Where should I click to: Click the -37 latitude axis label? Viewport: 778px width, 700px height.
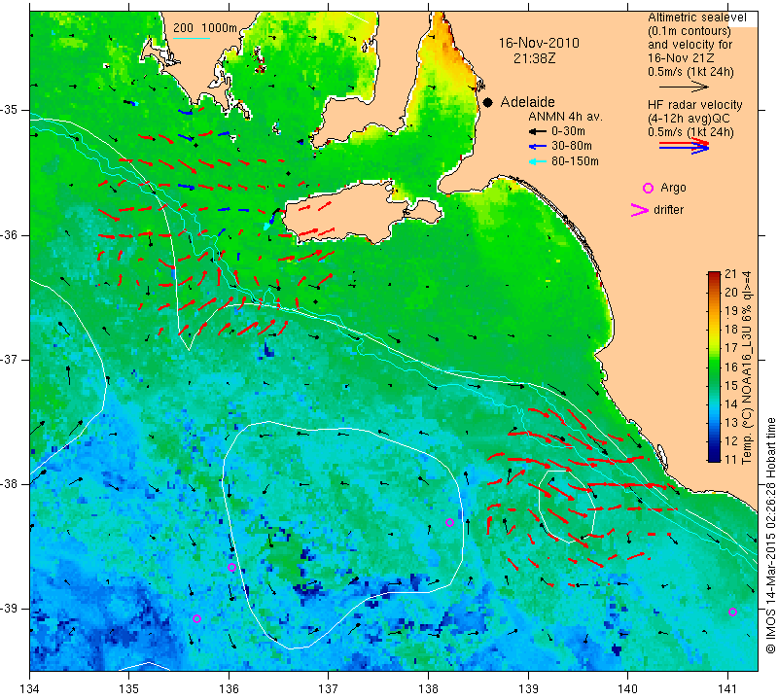click(9, 359)
